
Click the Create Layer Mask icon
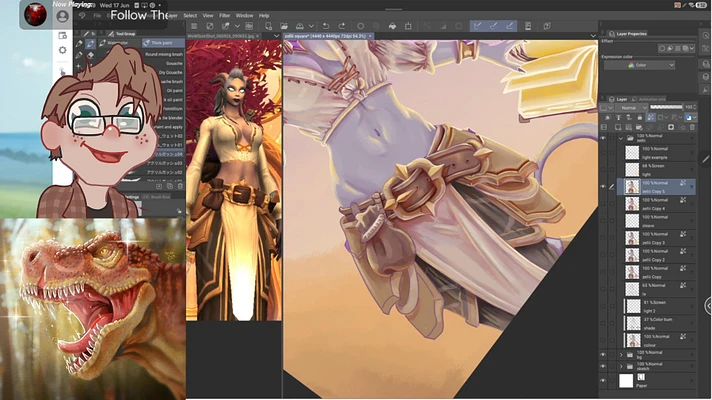point(671,128)
